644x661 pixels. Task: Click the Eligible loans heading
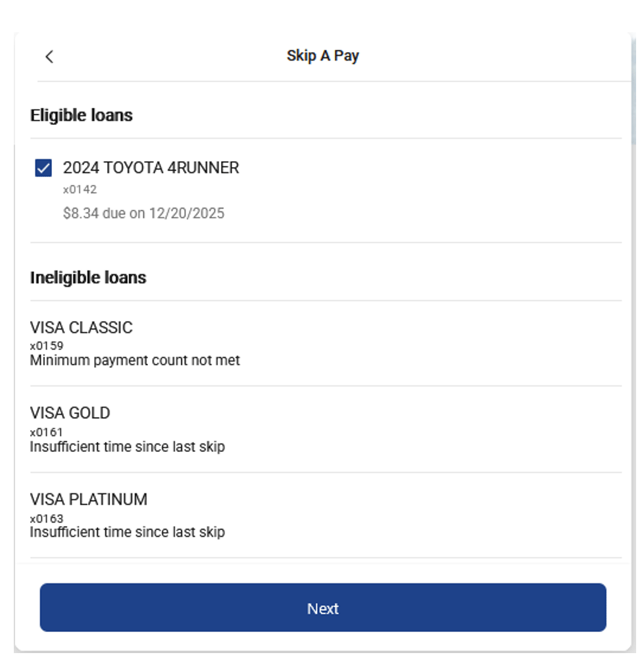[x=81, y=115]
